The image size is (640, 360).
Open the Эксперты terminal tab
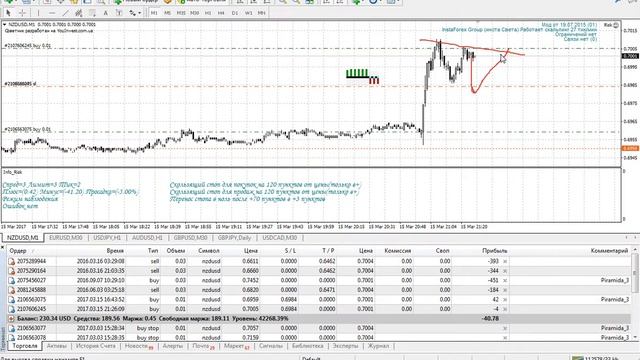[345, 346]
